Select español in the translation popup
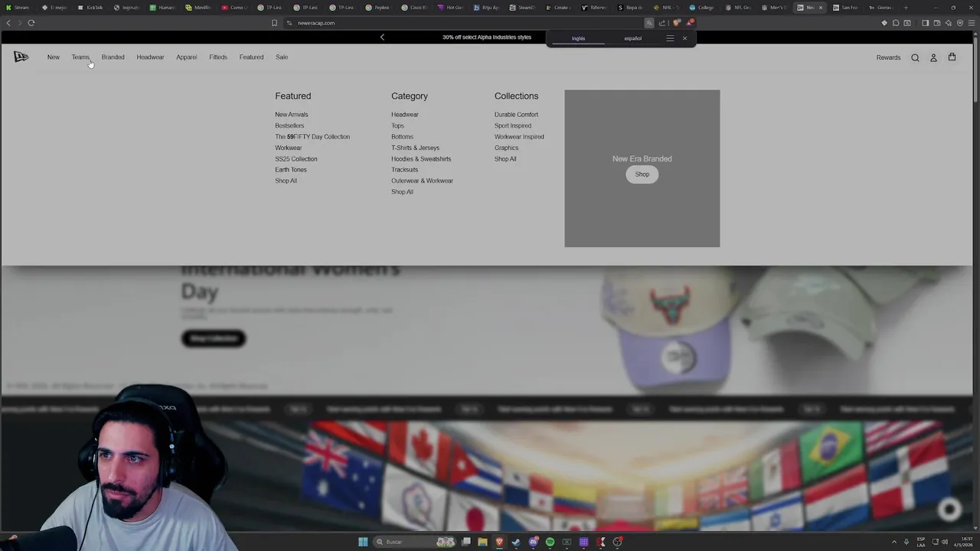 tap(632, 38)
